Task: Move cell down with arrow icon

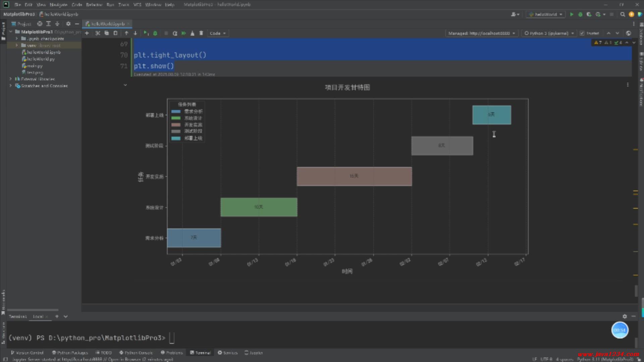Action: tap(135, 33)
